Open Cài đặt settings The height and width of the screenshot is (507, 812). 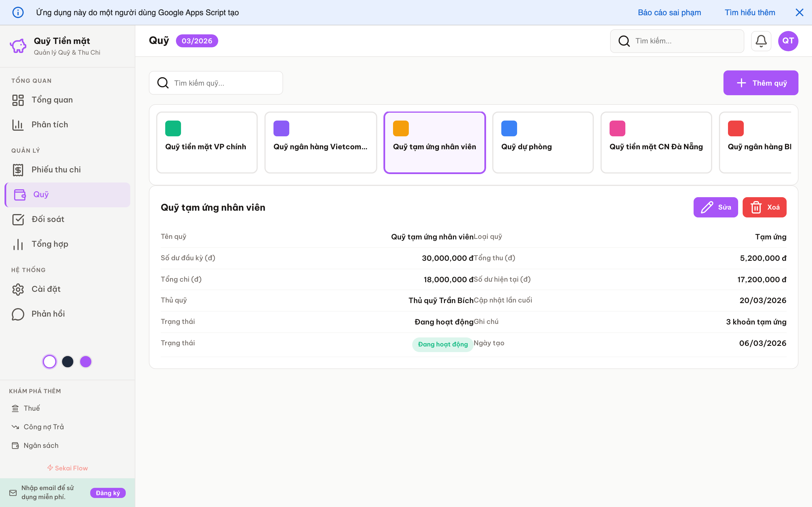click(46, 289)
